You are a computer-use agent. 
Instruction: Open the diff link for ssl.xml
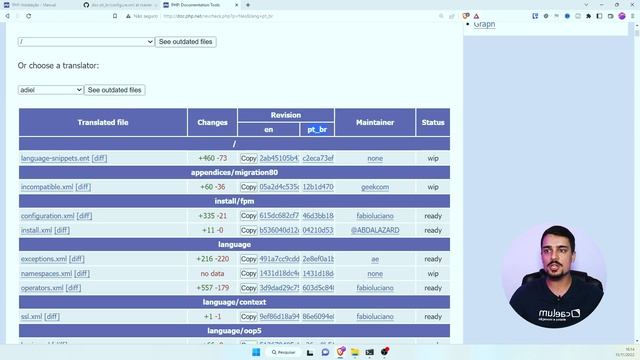tap(52, 317)
